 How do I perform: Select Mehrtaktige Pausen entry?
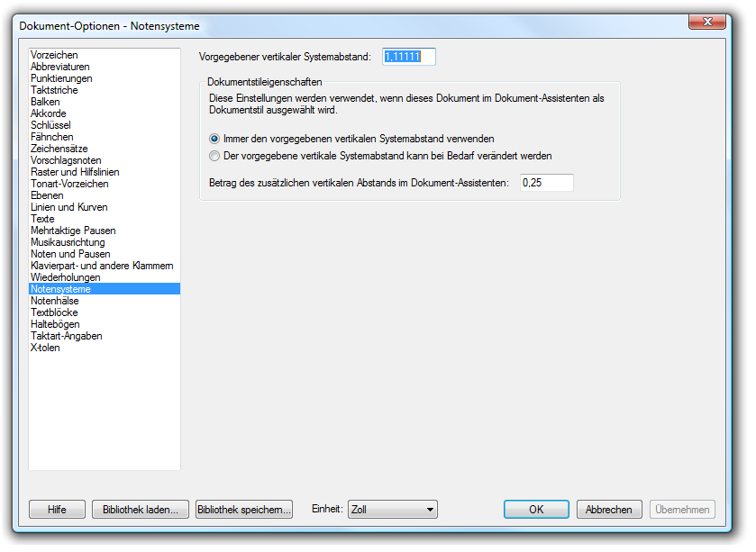point(105,231)
